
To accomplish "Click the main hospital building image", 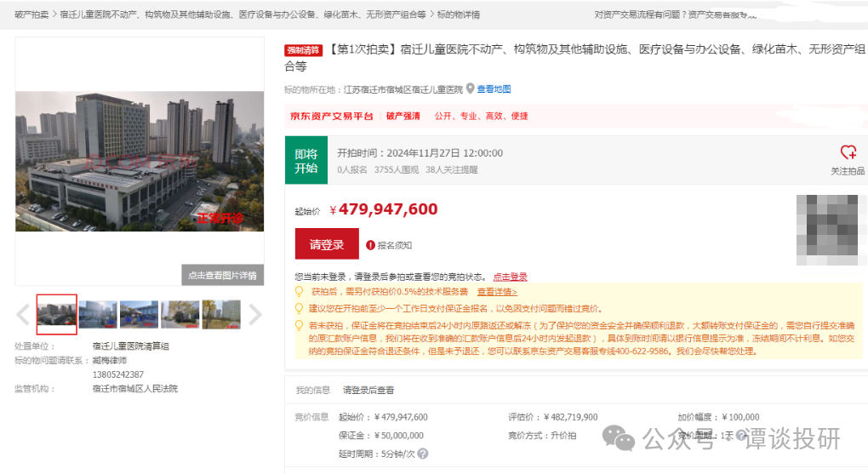I will [x=140, y=161].
